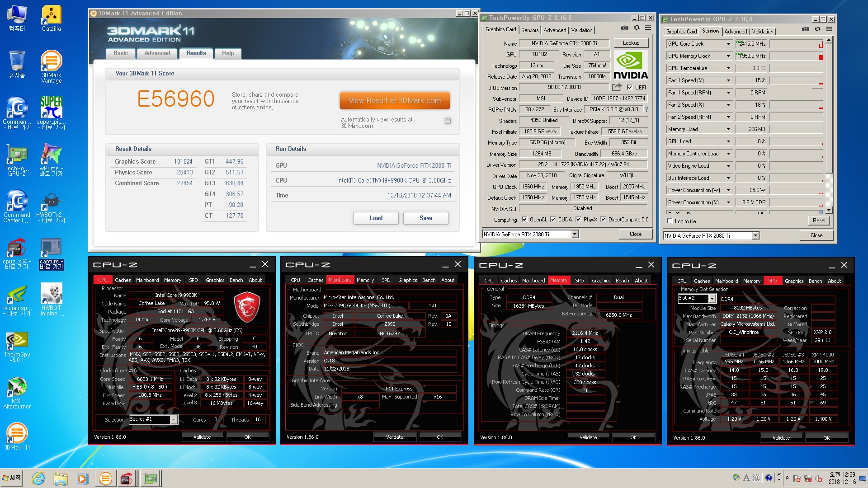Click the Windows Start button

point(12,478)
